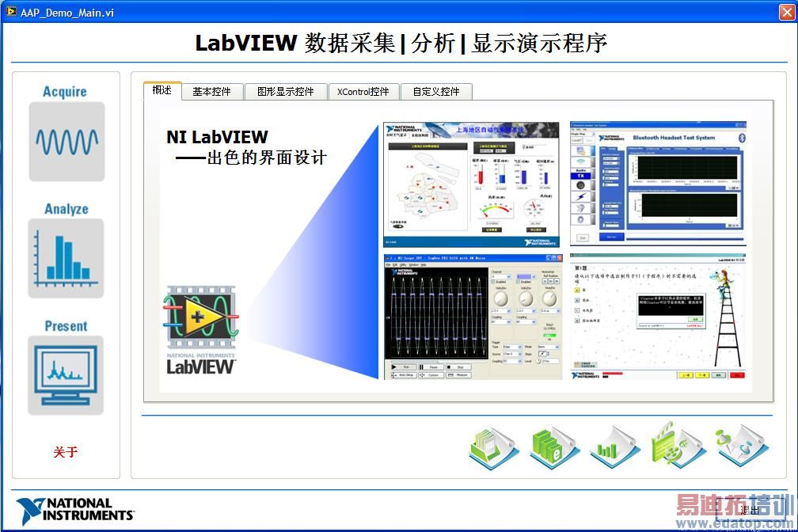This screenshot has height=532, width=798.
Task: Open the Acquire sine wave icon
Action: coord(66,142)
